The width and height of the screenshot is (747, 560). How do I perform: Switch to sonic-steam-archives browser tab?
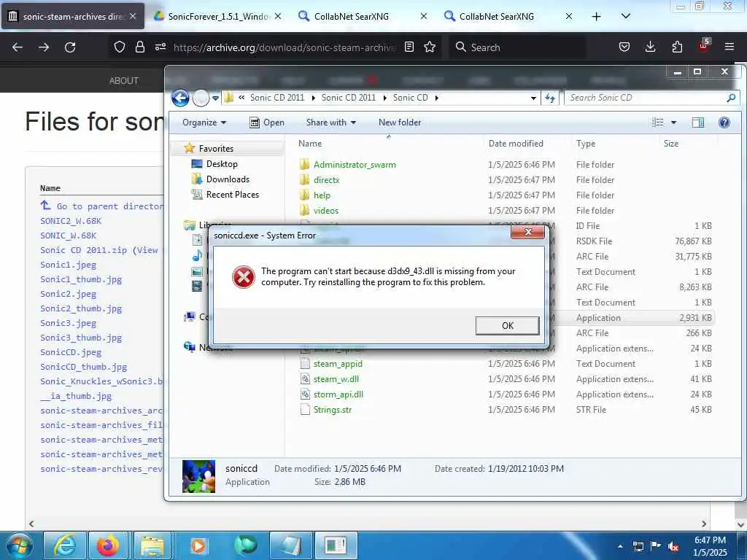pyautogui.click(x=72, y=16)
